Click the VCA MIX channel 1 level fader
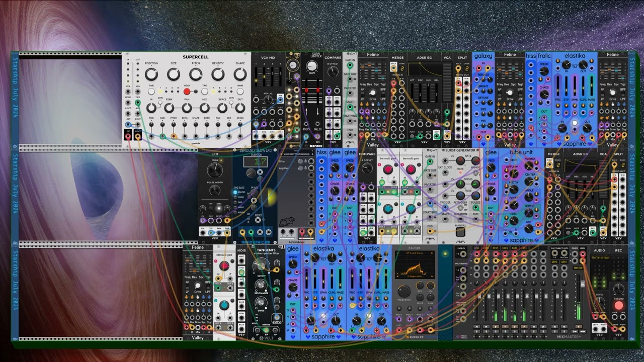Viewport: 644px width, 362px height. 256,77
